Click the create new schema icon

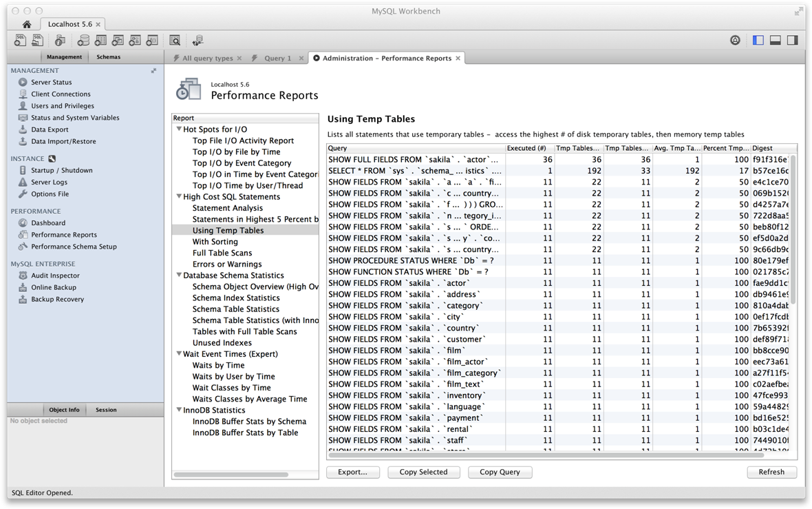[x=84, y=41]
